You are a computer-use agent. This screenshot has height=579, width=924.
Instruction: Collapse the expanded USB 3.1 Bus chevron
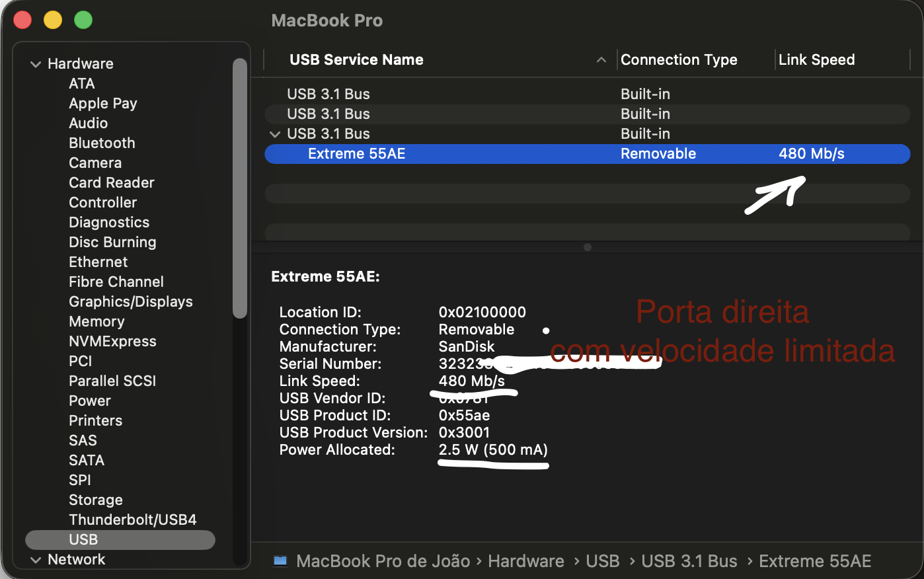(x=275, y=134)
